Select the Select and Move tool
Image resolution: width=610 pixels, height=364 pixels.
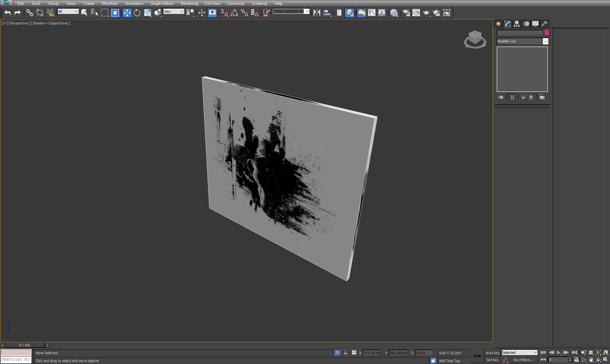(x=127, y=13)
